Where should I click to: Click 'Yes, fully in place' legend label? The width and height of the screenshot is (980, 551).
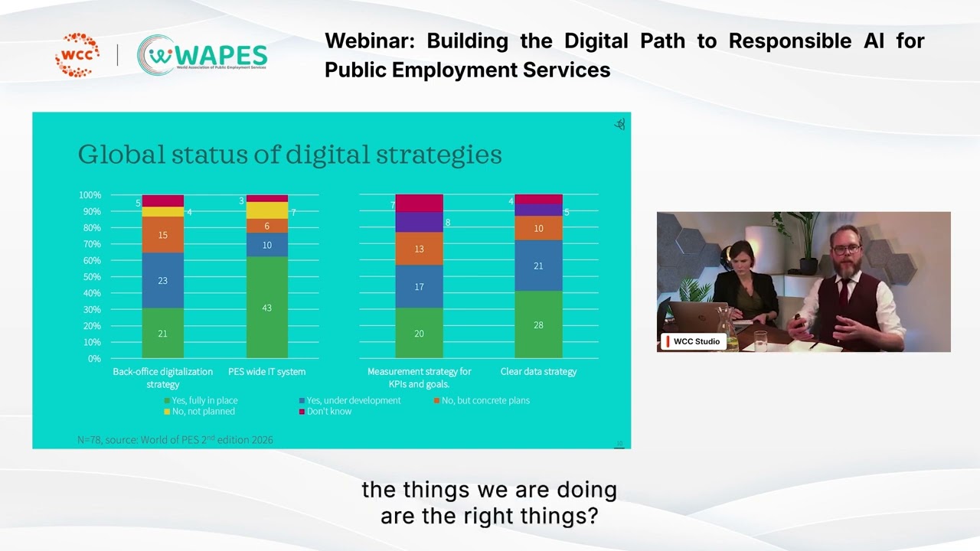click(204, 400)
